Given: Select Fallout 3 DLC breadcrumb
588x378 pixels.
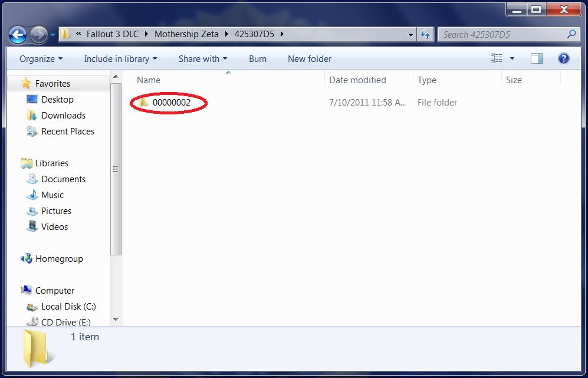Looking at the screenshot, I should [113, 34].
